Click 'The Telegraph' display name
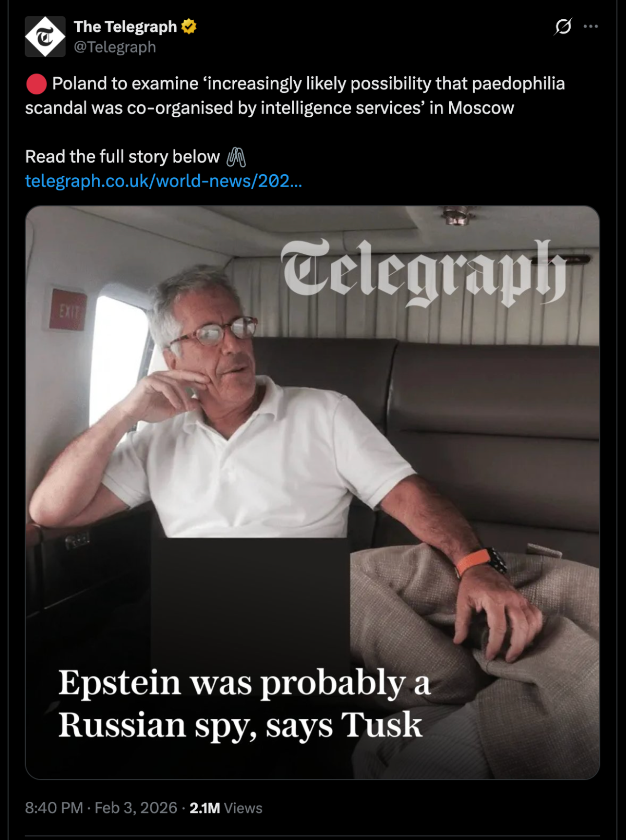Screen dimensions: 626x840 pos(125,27)
